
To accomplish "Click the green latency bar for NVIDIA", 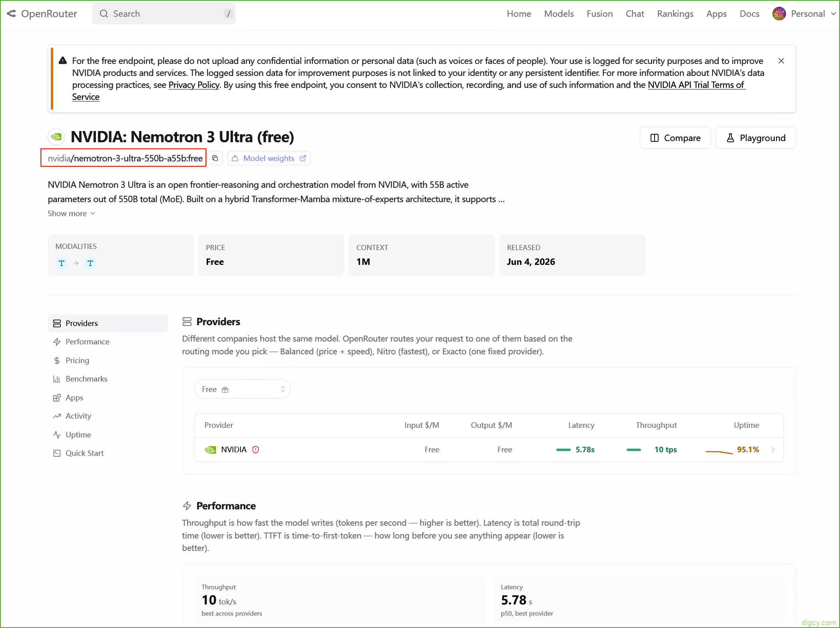I will coord(563,450).
